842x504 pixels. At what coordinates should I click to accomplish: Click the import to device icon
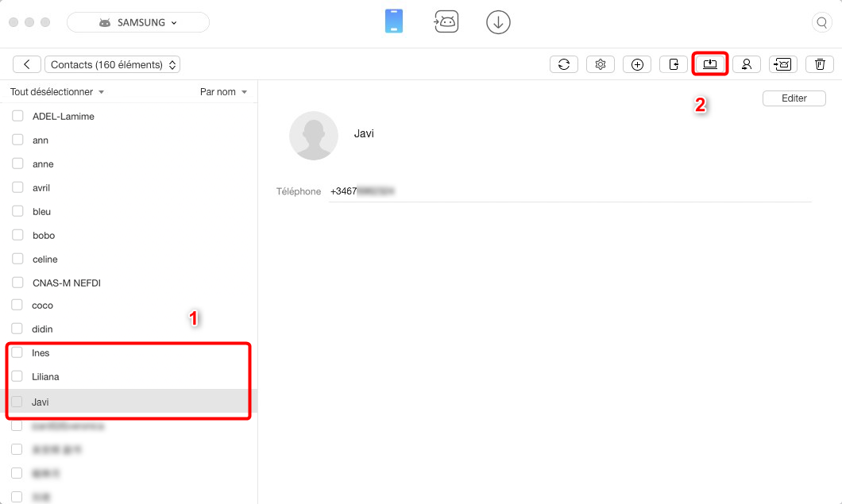coord(674,63)
